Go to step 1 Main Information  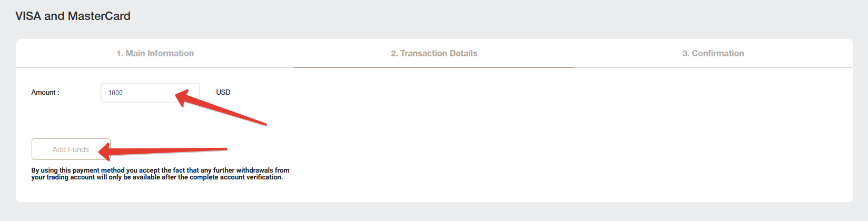tap(155, 53)
